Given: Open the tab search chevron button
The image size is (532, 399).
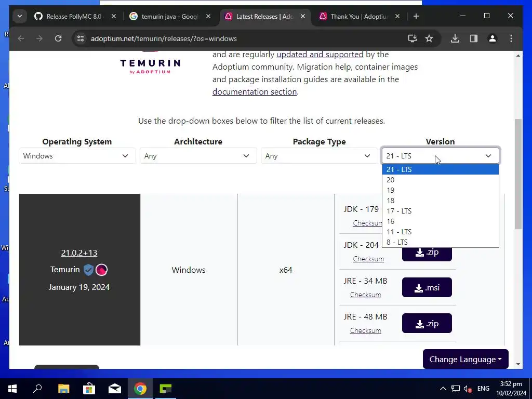Looking at the screenshot, I should (20, 16).
